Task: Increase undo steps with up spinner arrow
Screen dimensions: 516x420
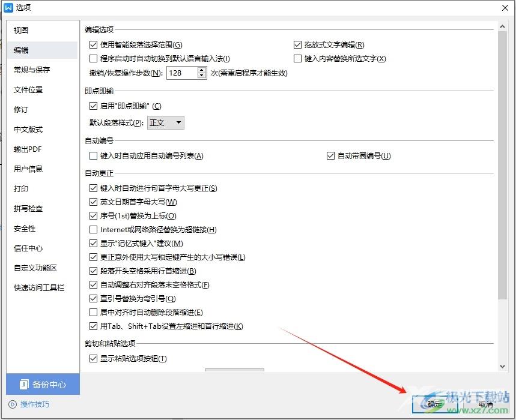Action: tap(202, 70)
